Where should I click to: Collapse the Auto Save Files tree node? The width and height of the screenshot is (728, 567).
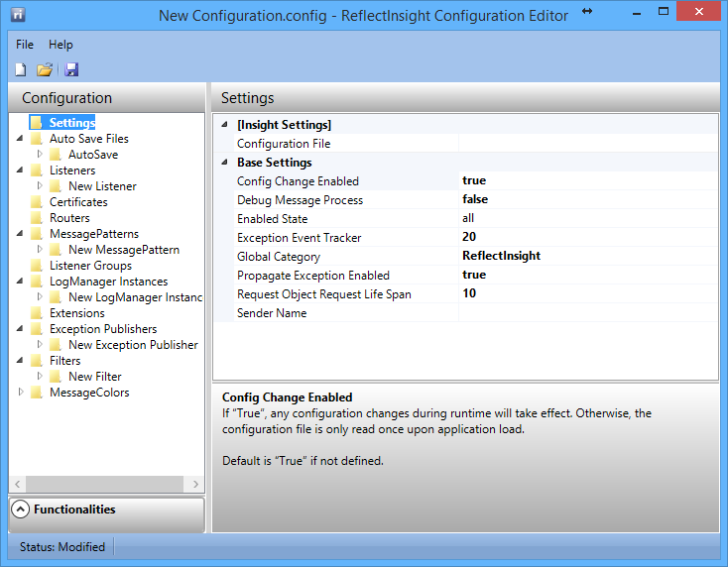point(21,139)
